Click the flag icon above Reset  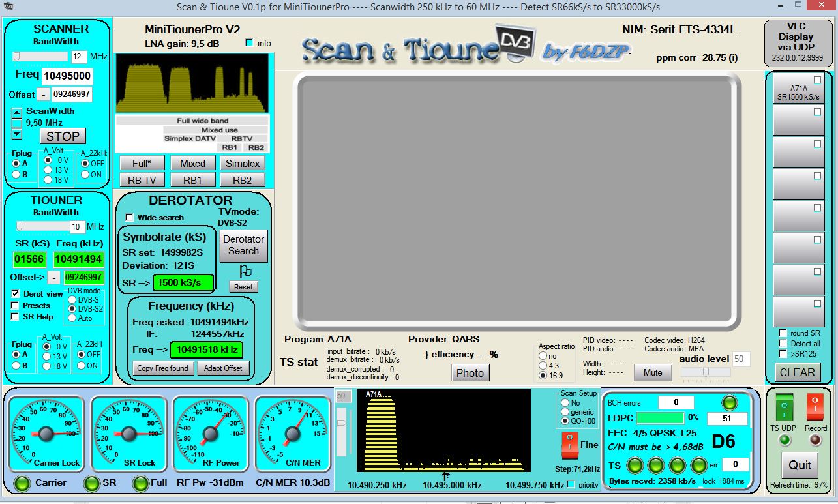click(x=245, y=271)
